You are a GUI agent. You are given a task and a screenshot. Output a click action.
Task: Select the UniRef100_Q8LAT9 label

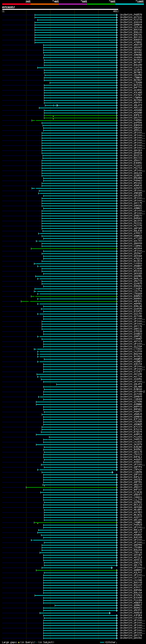[x=131, y=105]
